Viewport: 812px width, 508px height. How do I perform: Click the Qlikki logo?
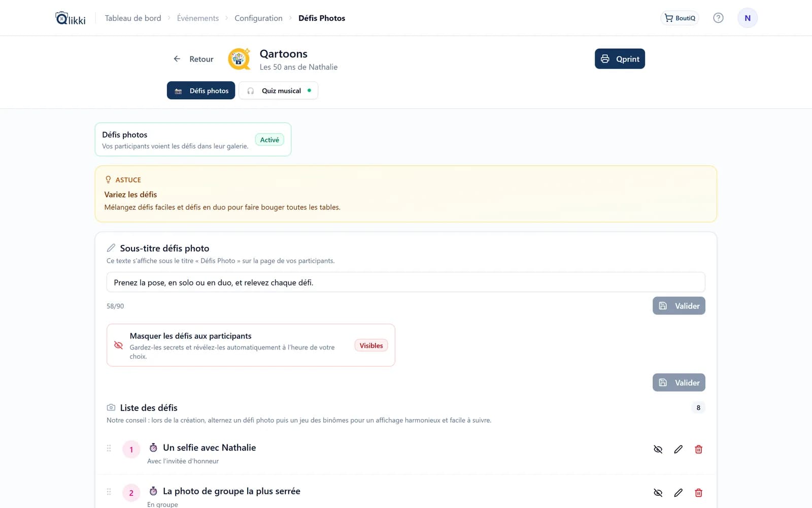71,18
